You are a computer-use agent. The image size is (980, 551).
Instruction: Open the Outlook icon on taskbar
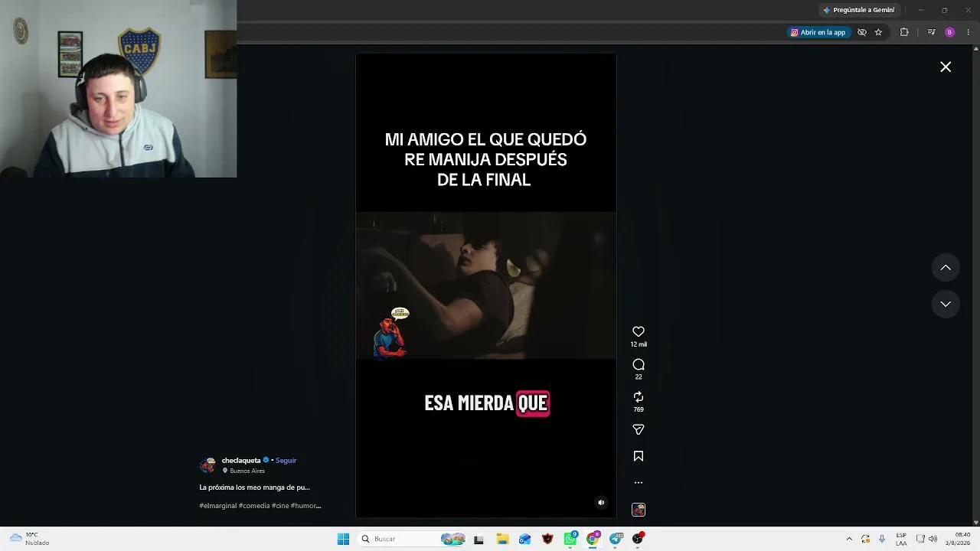[524, 539]
